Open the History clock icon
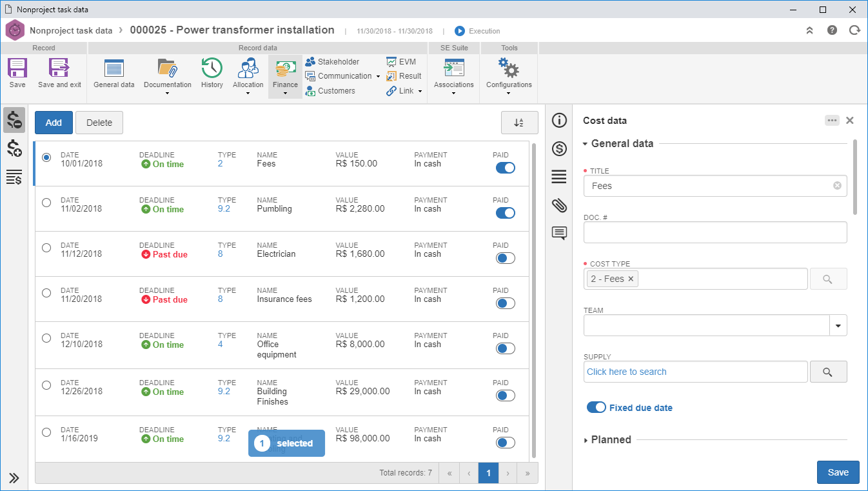 212,68
